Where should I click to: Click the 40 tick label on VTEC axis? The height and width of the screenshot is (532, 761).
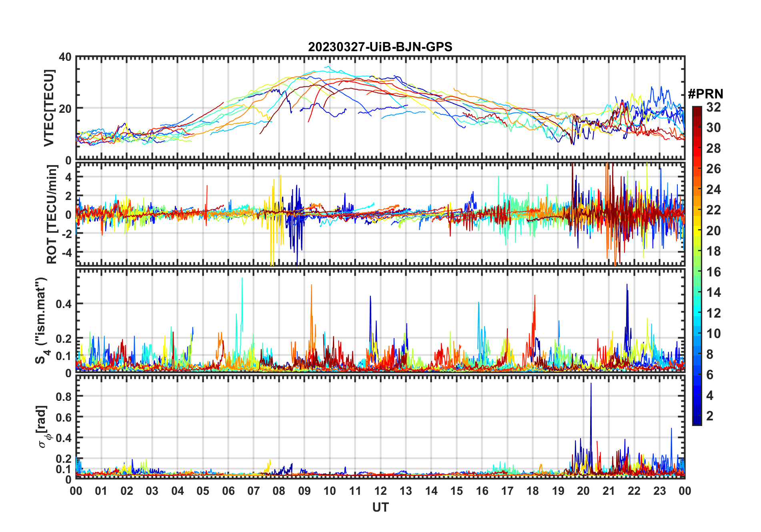coord(65,57)
